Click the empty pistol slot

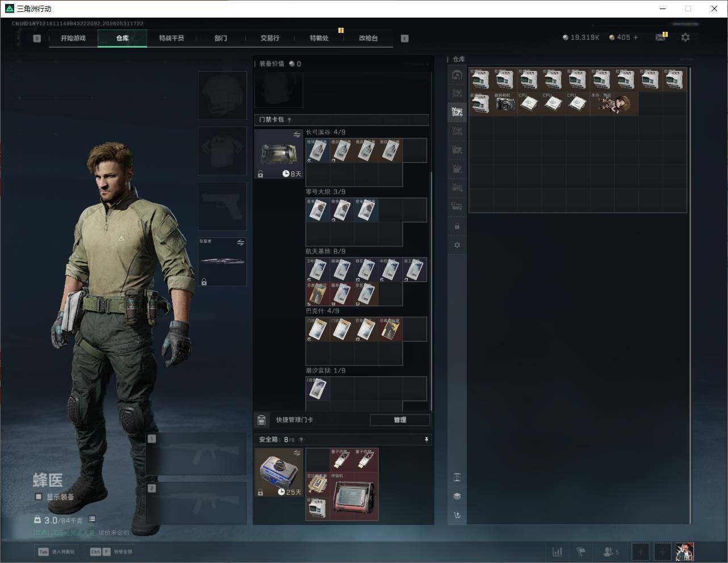(x=222, y=206)
